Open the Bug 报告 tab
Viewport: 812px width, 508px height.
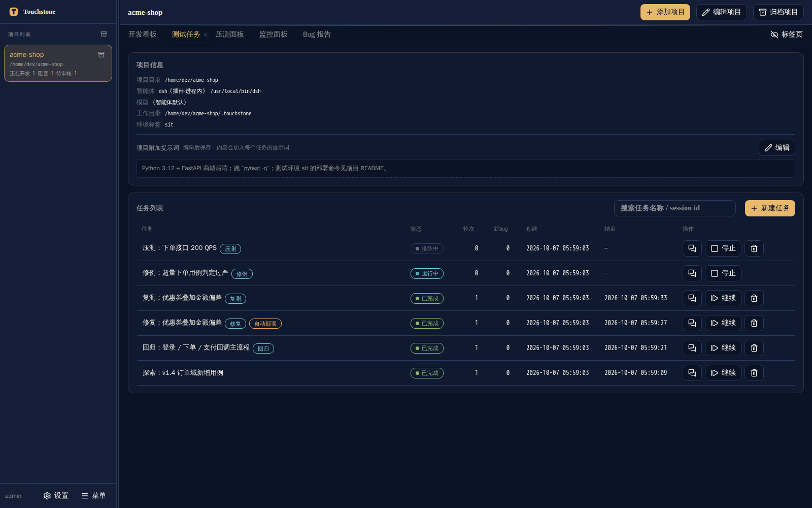coord(317,35)
